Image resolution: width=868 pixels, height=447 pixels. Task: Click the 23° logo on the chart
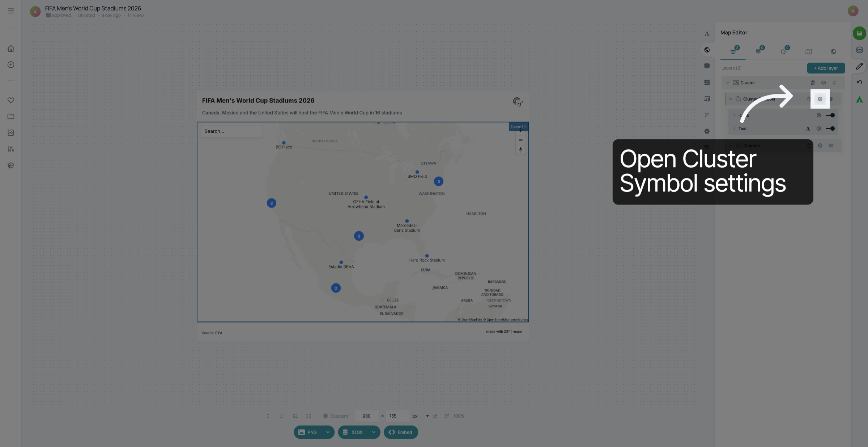coord(518,102)
